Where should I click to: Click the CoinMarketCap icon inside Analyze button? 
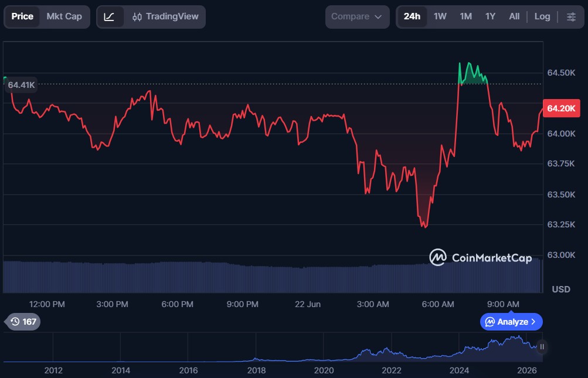click(490, 322)
